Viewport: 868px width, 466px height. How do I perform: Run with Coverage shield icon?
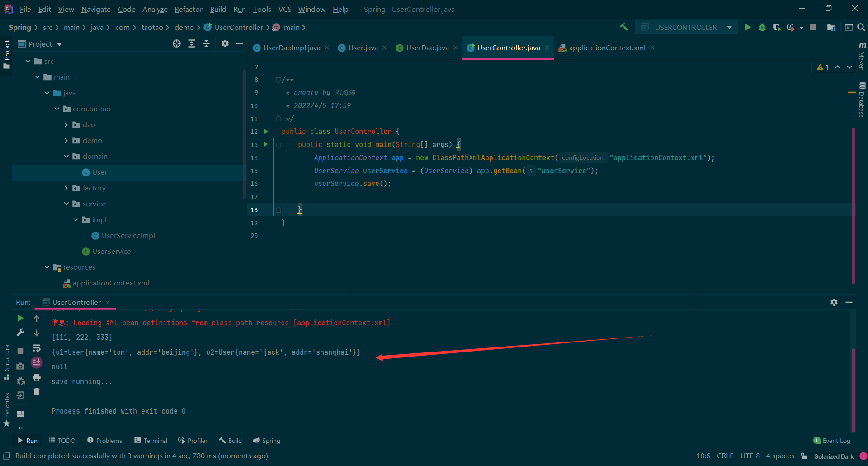pyautogui.click(x=777, y=27)
